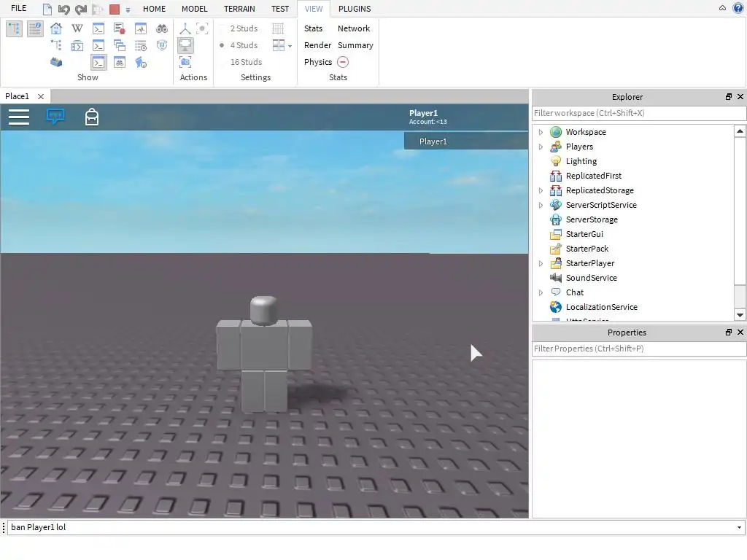
Task: Select the 2 Studs grid option
Action: pos(244,28)
